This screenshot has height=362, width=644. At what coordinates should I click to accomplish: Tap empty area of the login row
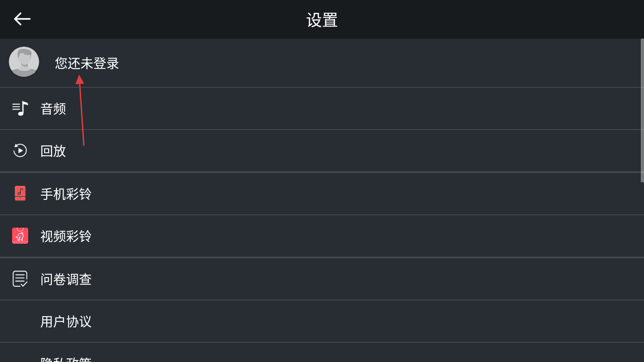point(362,63)
